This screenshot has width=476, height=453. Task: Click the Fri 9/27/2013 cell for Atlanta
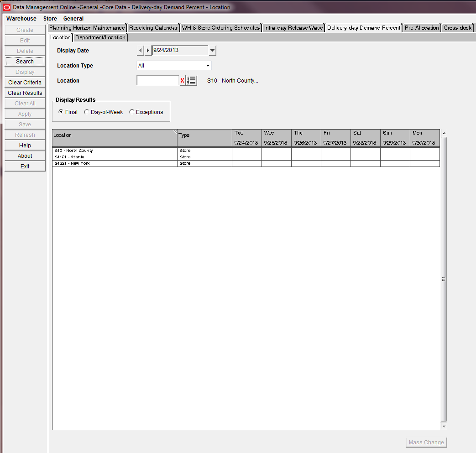tap(336, 157)
